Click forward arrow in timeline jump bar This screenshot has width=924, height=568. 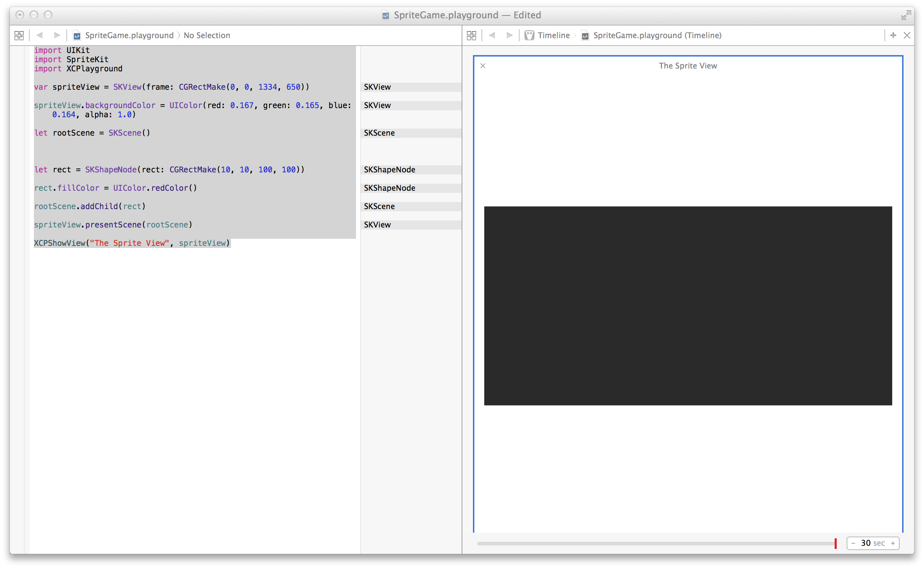[509, 35]
